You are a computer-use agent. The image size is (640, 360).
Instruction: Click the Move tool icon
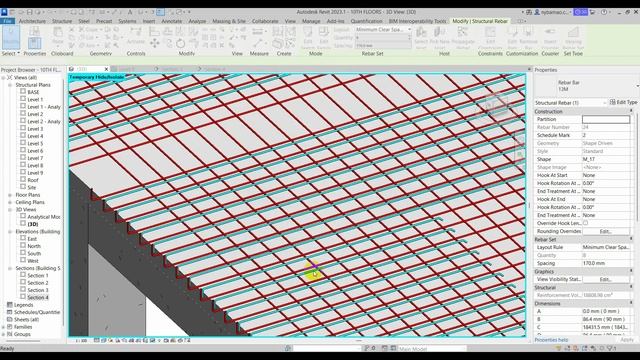[x=155, y=43]
